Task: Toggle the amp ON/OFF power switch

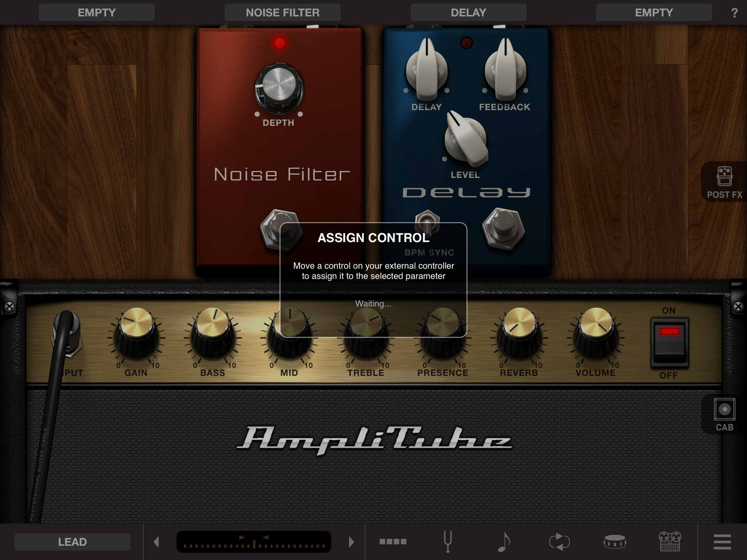Action: [669, 343]
